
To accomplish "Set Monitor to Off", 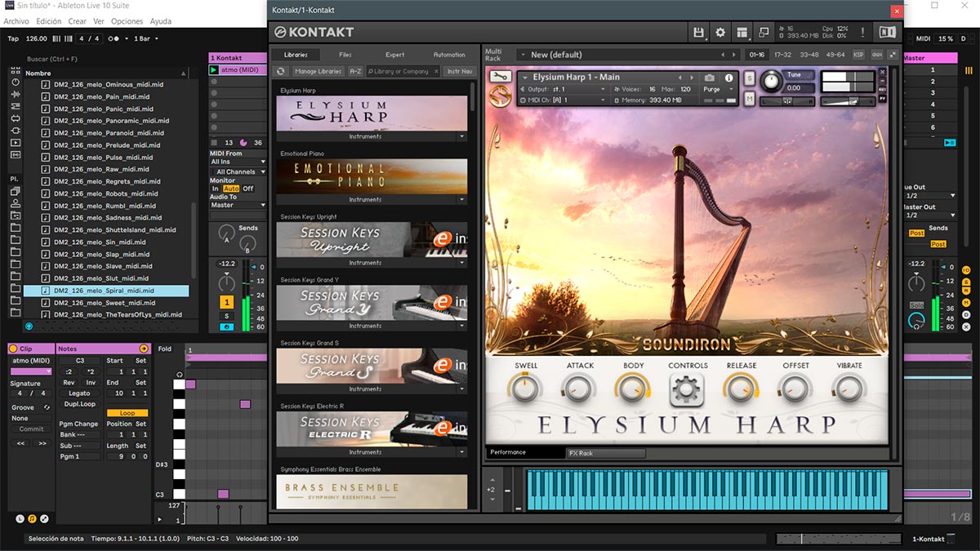I will click(248, 189).
